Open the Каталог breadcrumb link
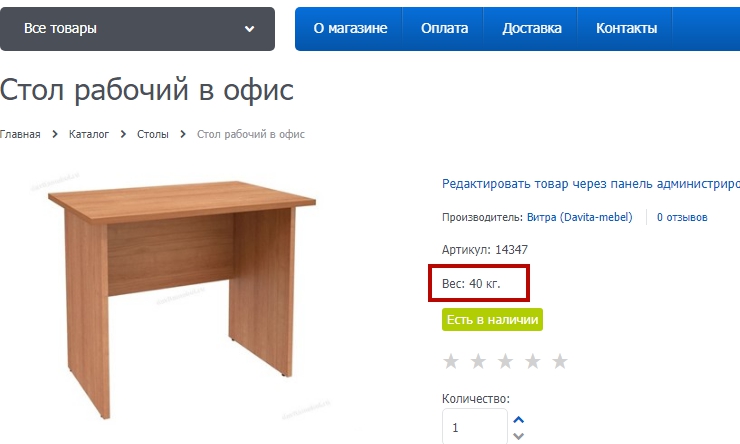The image size is (740, 444). (89, 134)
